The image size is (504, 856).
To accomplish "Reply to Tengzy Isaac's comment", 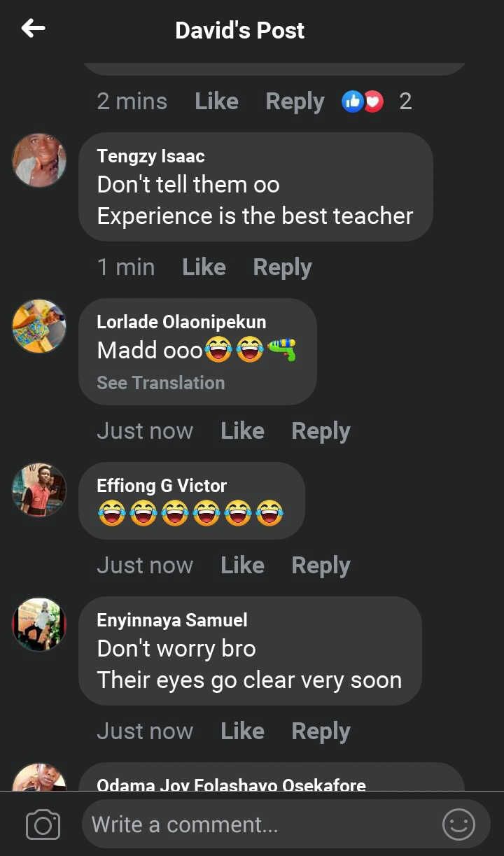I will [x=282, y=267].
